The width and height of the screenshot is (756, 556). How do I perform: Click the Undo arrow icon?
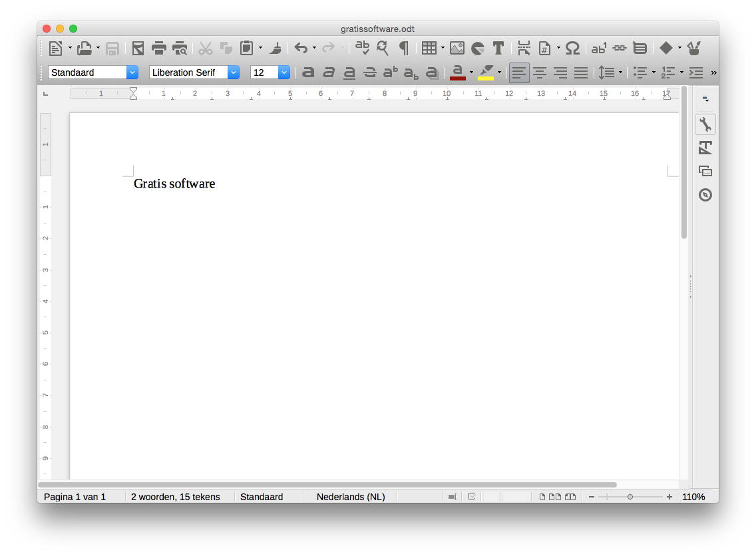301,48
